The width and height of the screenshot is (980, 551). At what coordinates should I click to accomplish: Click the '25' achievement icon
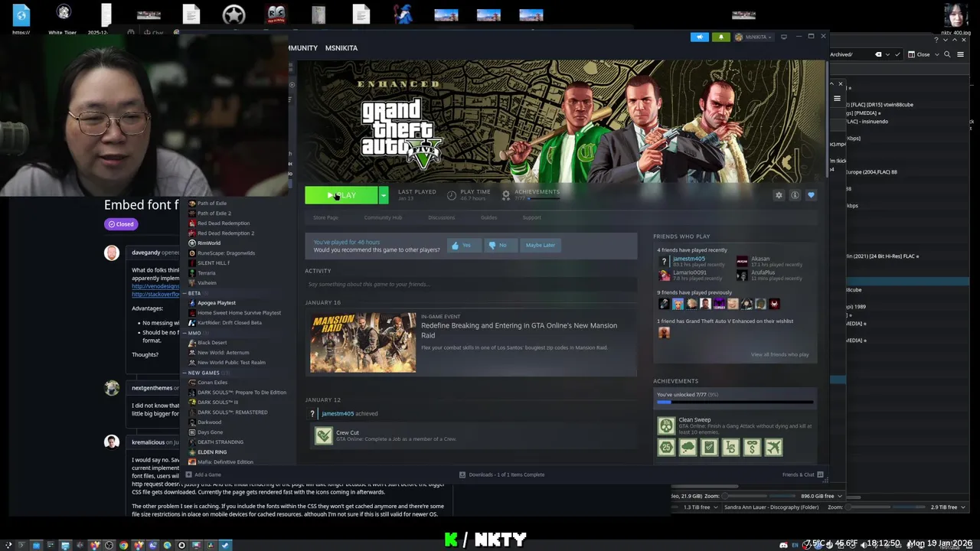666,447
